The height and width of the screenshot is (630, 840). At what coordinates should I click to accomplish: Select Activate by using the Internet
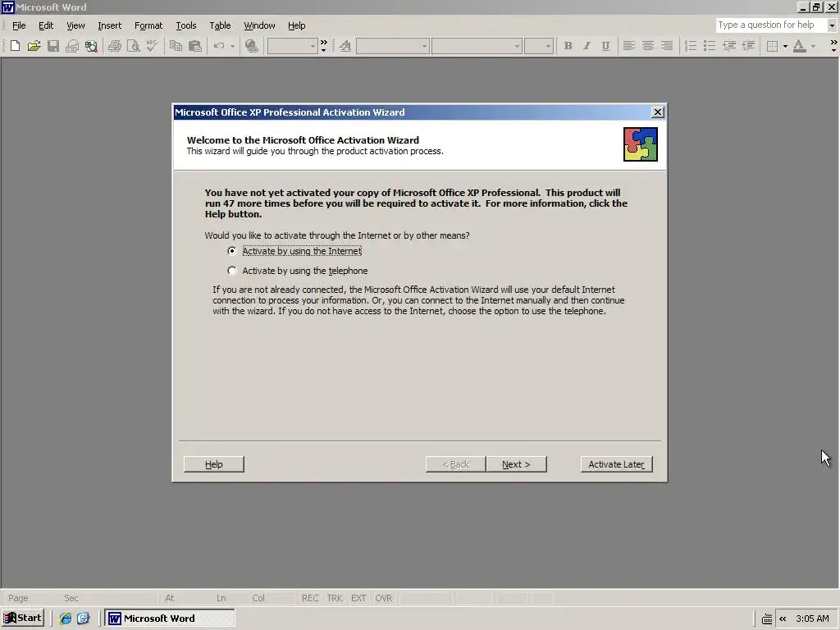click(296, 251)
